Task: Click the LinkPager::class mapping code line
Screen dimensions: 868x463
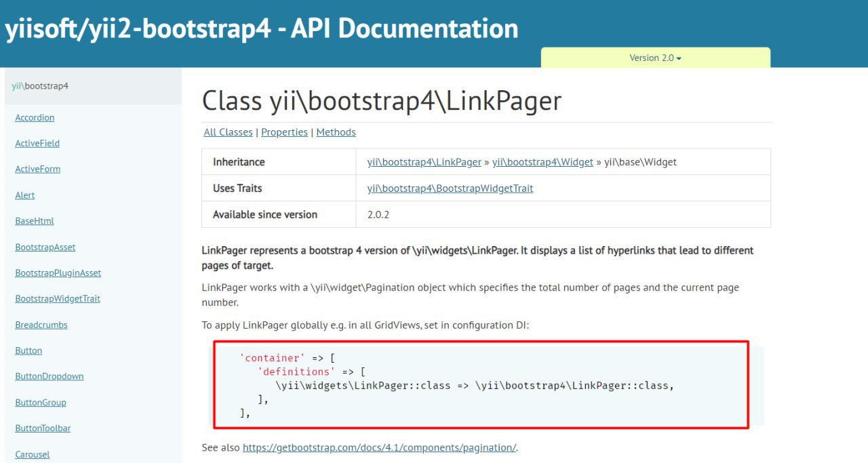Action: pyautogui.click(x=475, y=386)
